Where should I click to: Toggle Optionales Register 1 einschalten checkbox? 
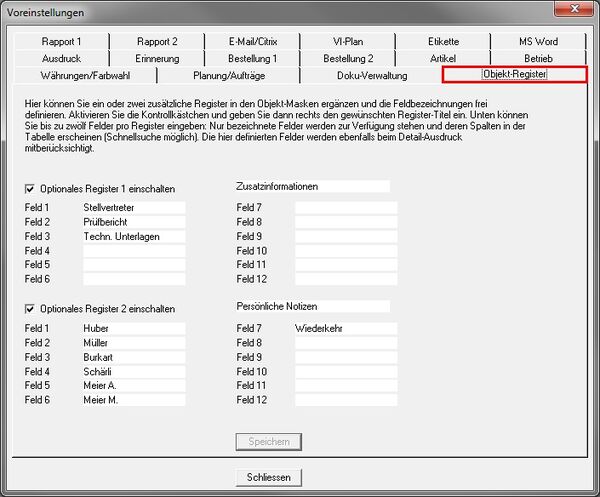click(30, 187)
